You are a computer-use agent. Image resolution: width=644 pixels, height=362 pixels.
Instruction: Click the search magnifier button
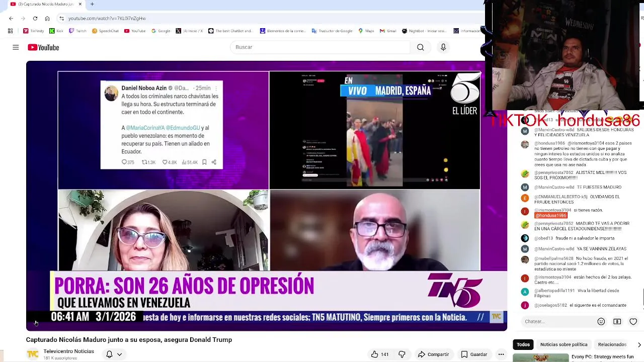(x=421, y=47)
